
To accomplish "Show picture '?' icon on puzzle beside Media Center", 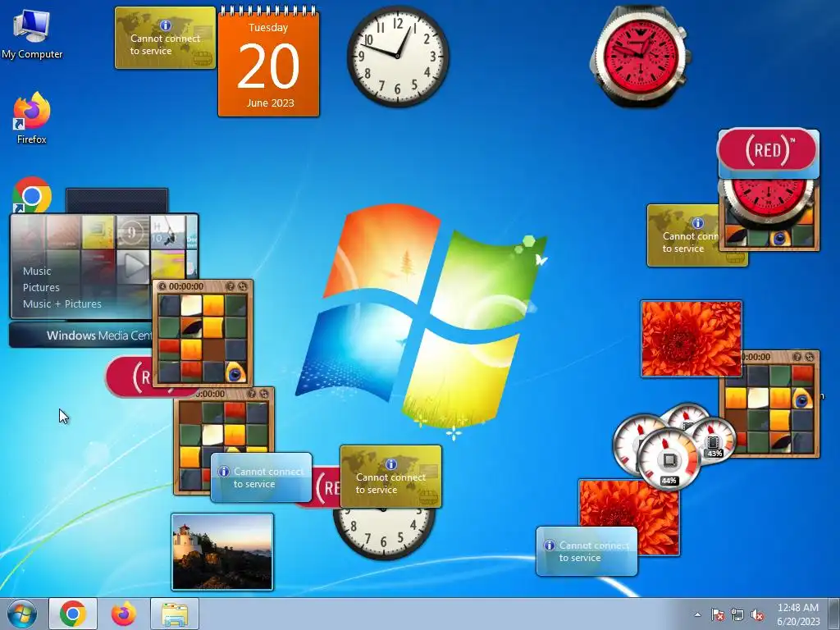I will [x=231, y=286].
